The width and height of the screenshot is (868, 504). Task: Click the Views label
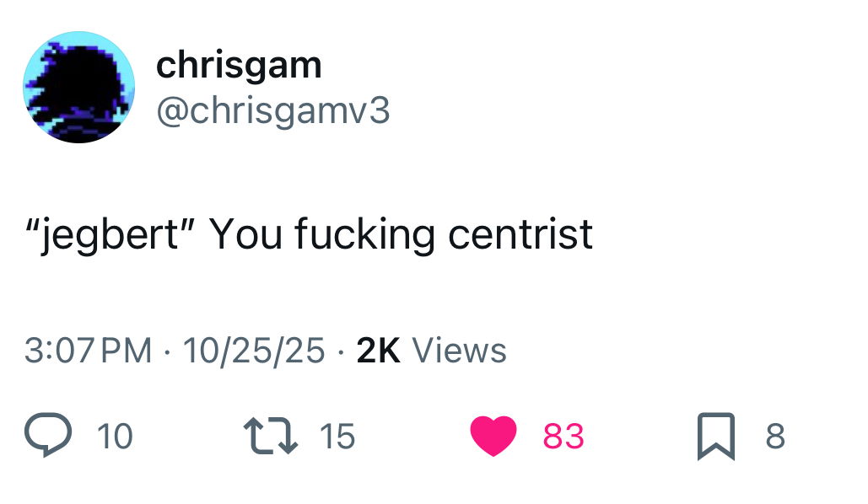point(460,351)
